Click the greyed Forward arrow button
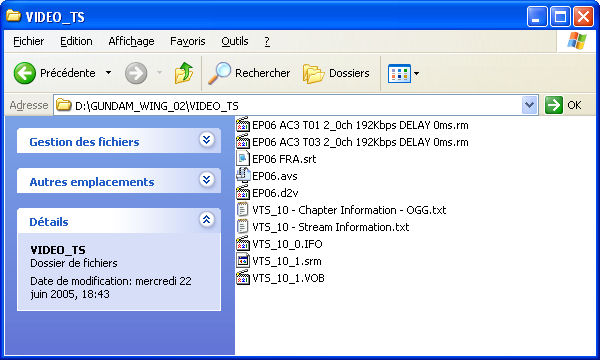This screenshot has width=600, height=360. 136,73
